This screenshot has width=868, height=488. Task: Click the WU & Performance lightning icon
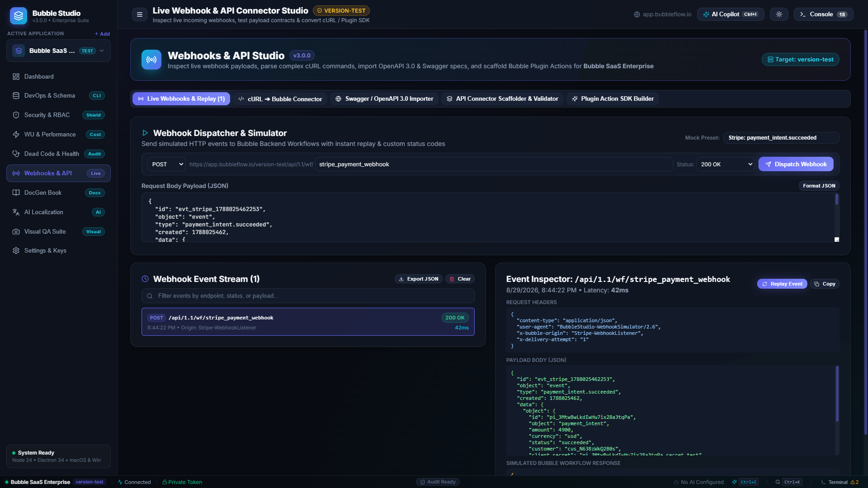tap(16, 135)
